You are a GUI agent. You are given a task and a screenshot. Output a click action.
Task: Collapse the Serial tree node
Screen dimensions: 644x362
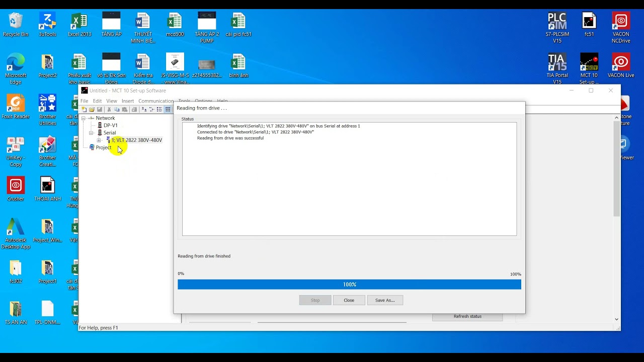tap(91, 133)
